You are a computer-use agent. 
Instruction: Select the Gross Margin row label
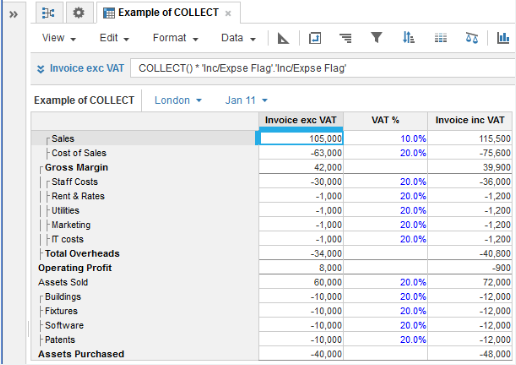[x=76, y=167]
